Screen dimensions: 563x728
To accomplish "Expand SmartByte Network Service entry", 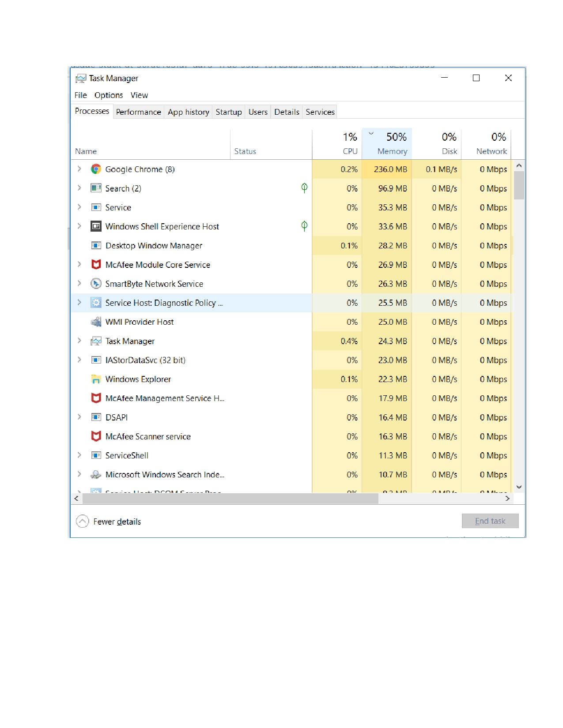I will (x=79, y=283).
